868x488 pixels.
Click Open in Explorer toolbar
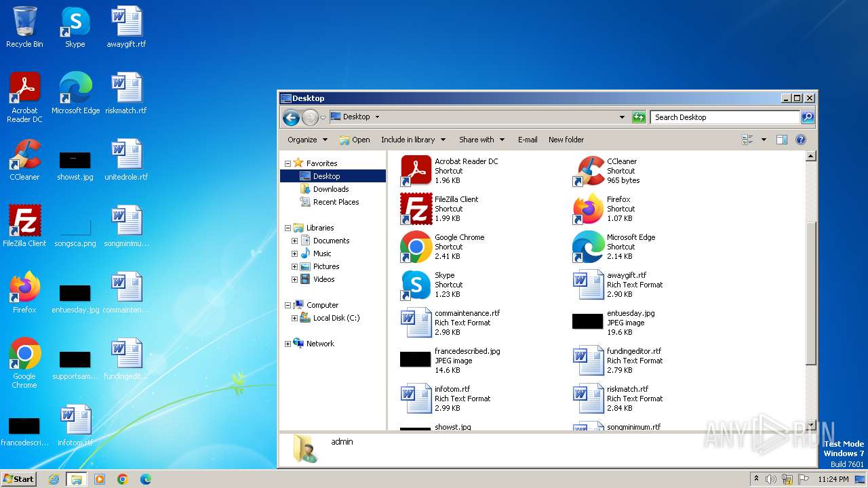tap(354, 140)
